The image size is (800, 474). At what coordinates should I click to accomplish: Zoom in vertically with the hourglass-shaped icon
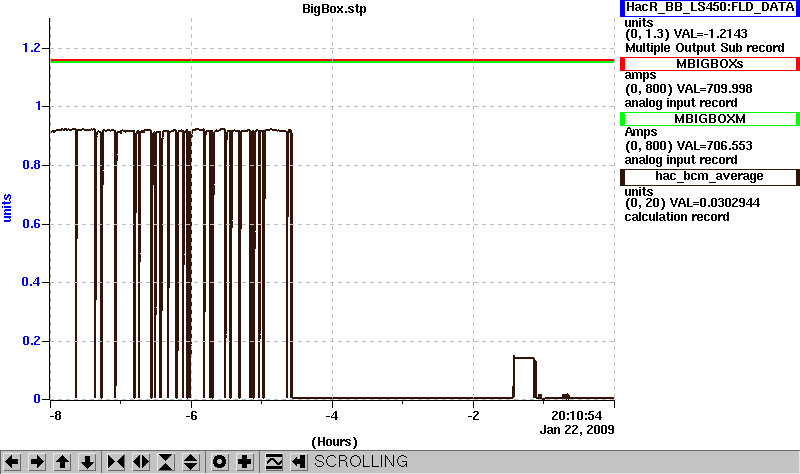pos(166,462)
